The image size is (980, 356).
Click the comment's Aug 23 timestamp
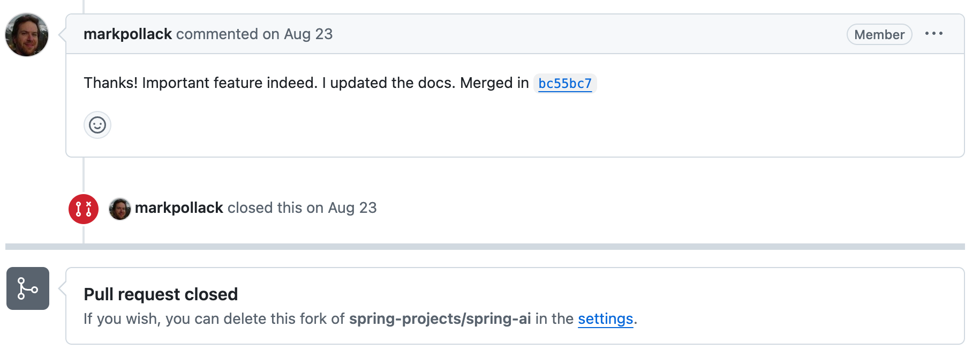tap(308, 34)
